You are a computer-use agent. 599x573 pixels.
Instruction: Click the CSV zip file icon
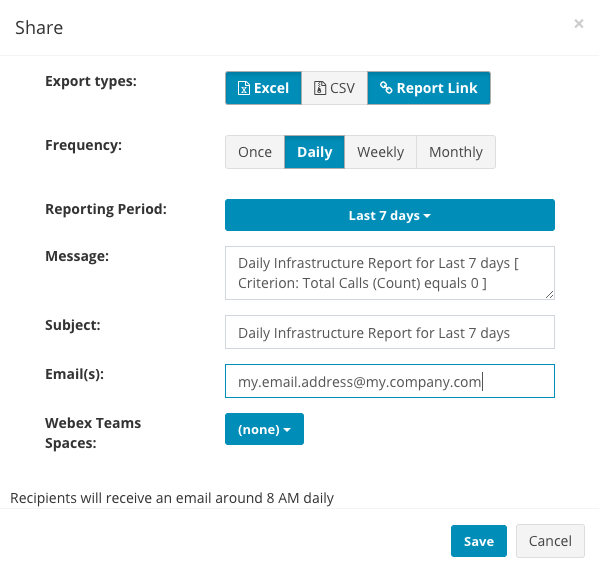pos(320,88)
